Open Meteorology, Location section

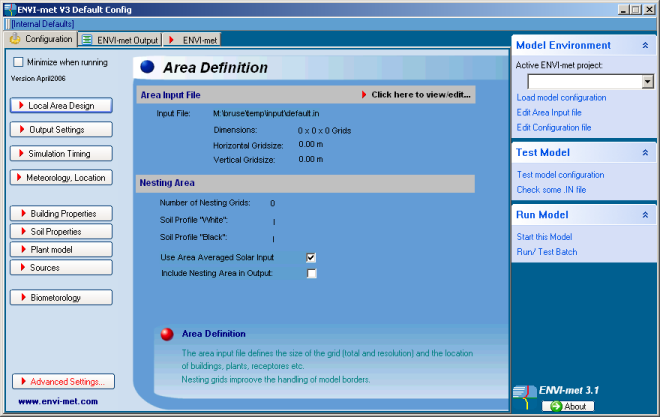pyautogui.click(x=61, y=178)
